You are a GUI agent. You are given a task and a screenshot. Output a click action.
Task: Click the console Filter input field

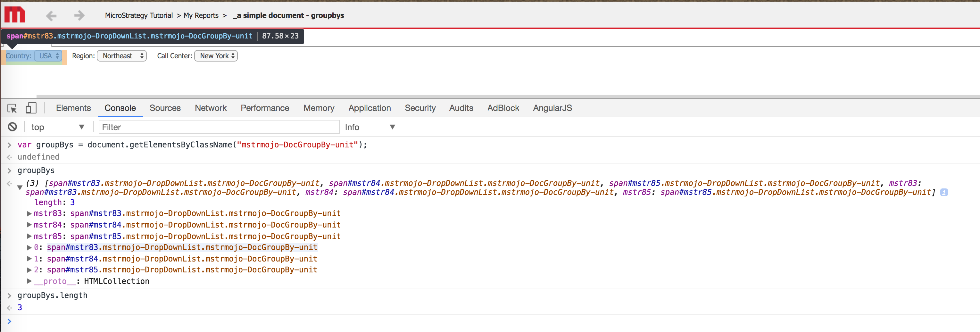219,127
